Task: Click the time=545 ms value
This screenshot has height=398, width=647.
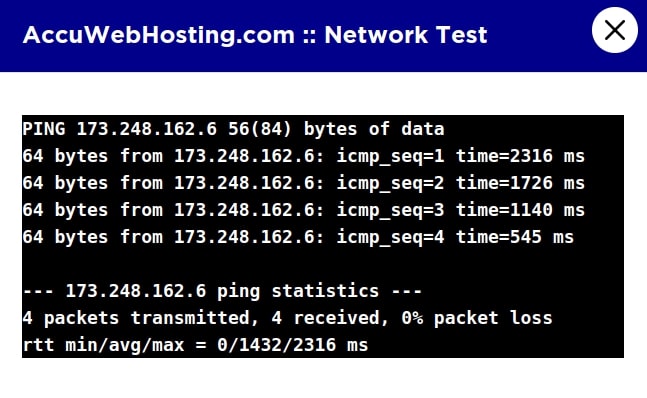Action: (515, 237)
